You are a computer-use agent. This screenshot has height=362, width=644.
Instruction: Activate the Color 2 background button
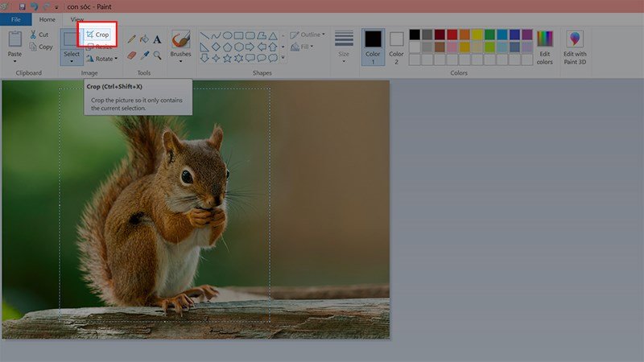click(396, 47)
